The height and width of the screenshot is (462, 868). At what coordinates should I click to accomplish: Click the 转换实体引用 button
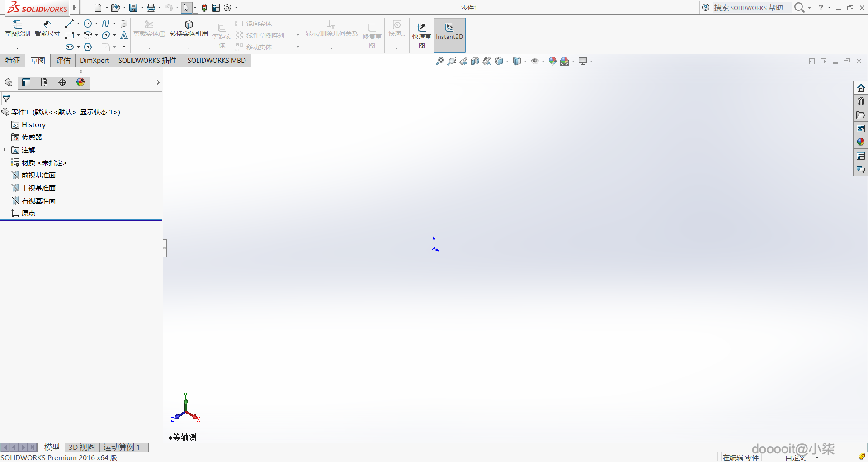189,29
